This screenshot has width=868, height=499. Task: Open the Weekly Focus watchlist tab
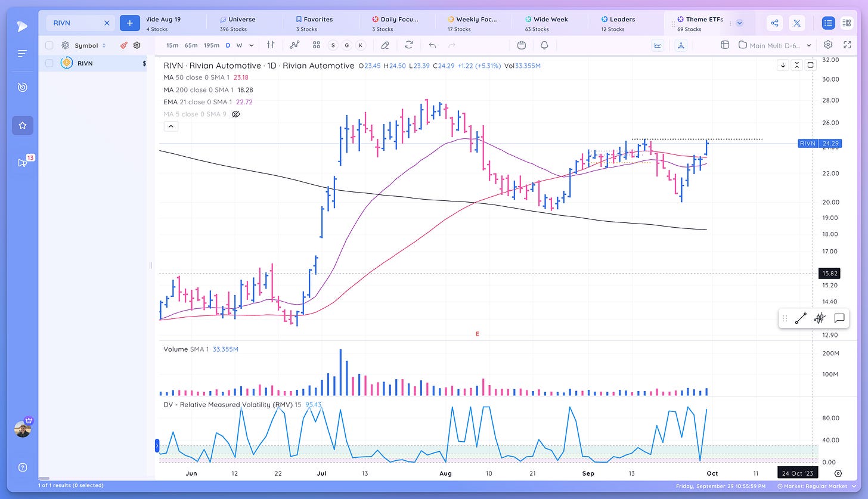472,23
